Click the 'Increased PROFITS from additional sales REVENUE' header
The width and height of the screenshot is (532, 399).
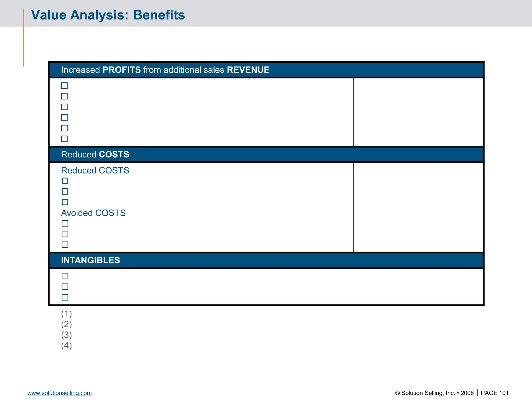pyautogui.click(x=266, y=70)
